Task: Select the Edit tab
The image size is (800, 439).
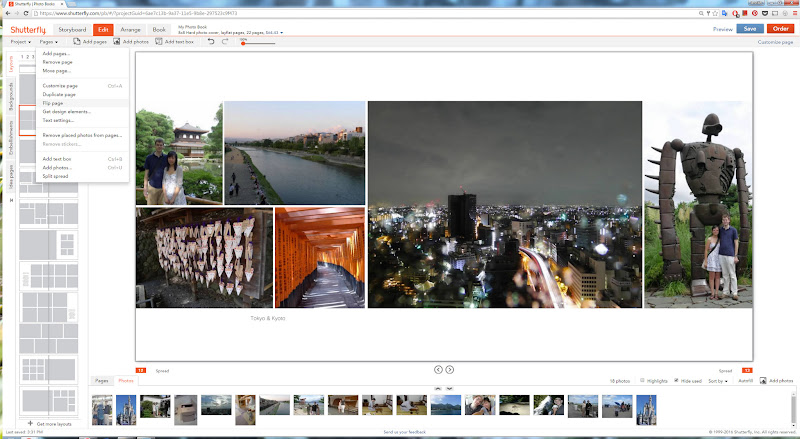Action: [103, 30]
